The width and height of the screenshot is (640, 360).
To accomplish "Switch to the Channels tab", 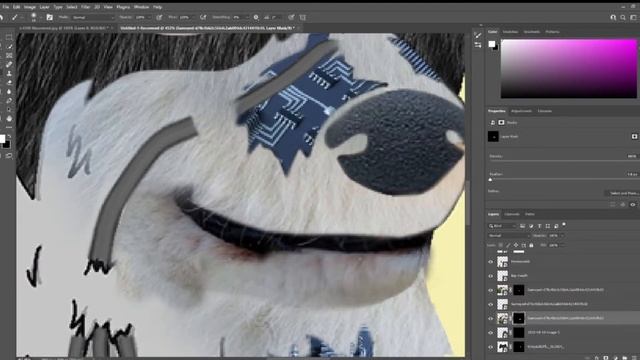I will point(512,214).
